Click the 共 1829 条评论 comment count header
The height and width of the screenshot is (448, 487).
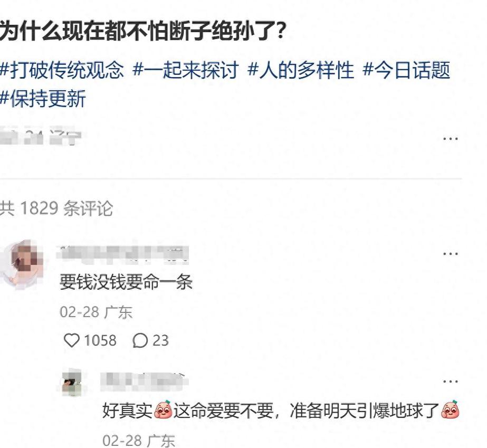(56, 208)
